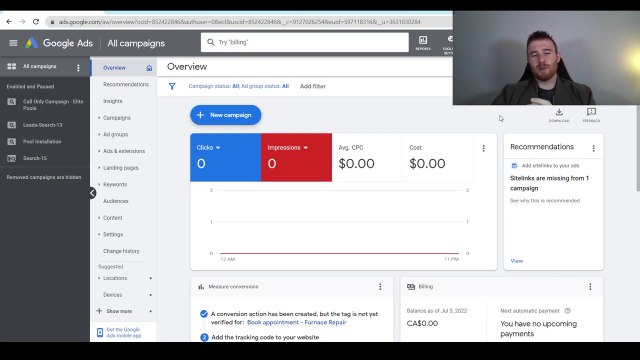Select Overview in navigation
Screen dimensions: 640x360
pyautogui.click(x=114, y=68)
